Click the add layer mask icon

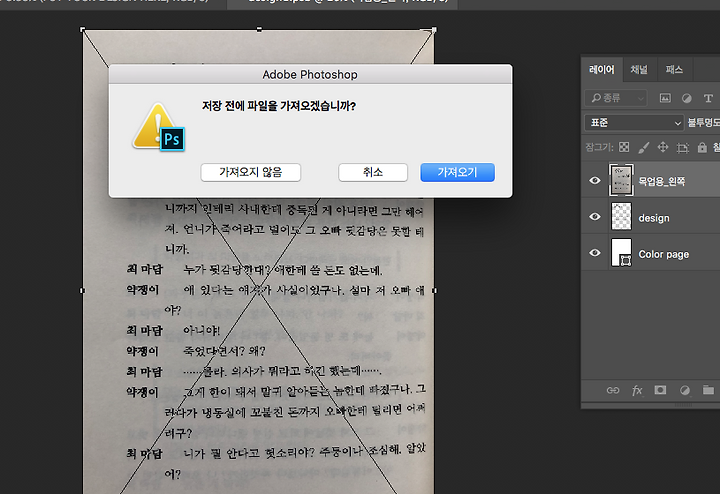[660, 390]
